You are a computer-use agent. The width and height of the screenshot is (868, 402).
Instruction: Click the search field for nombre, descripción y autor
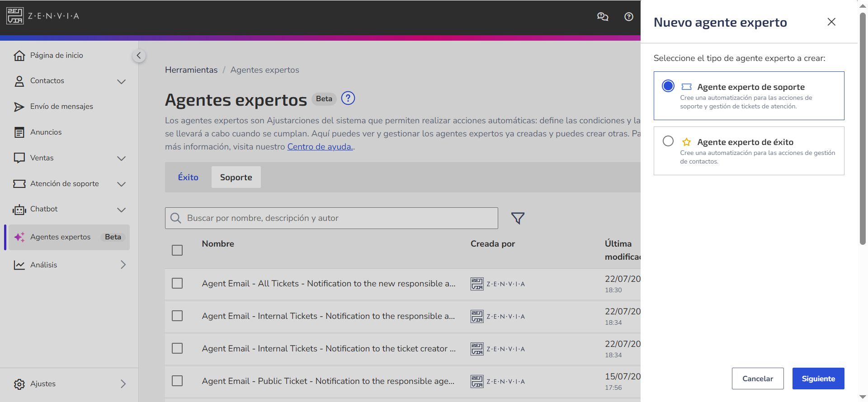pos(331,218)
